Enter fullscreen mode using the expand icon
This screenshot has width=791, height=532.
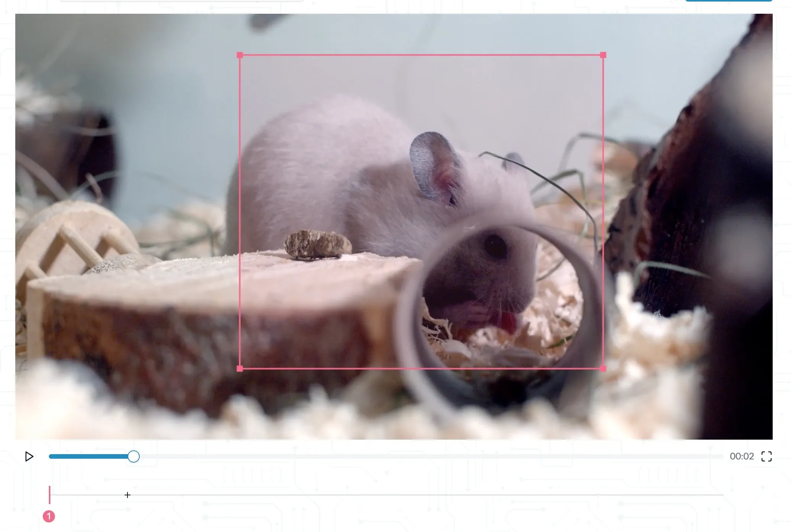[x=766, y=456]
